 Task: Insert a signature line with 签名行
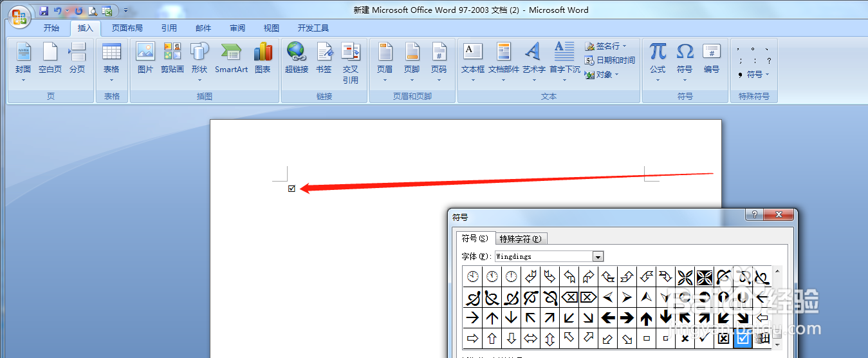606,46
